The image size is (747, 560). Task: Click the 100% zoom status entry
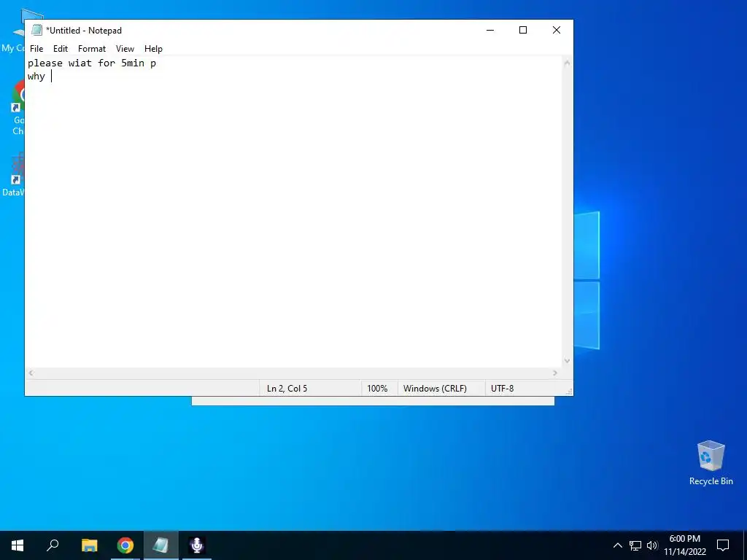point(377,389)
